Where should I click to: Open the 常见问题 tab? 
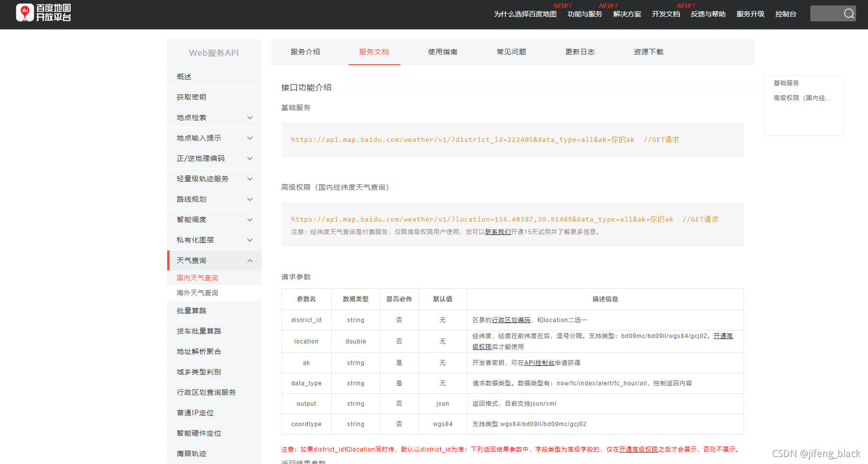(511, 52)
